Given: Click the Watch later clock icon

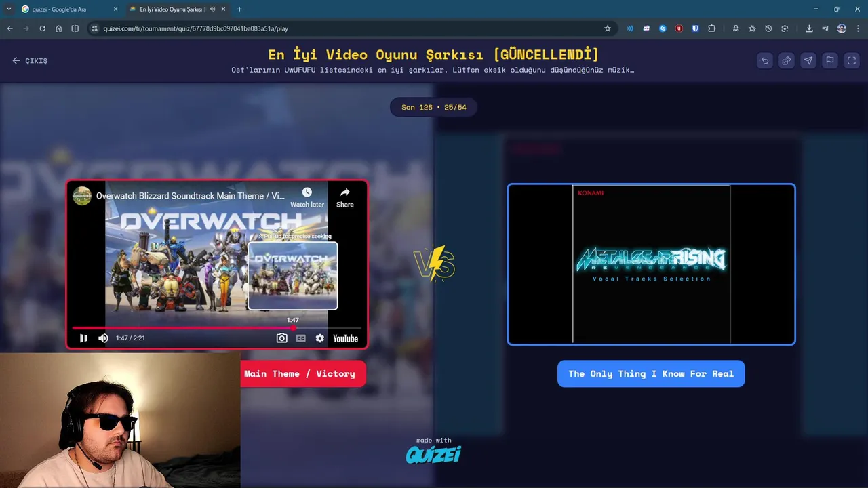Looking at the screenshot, I should [x=307, y=192].
